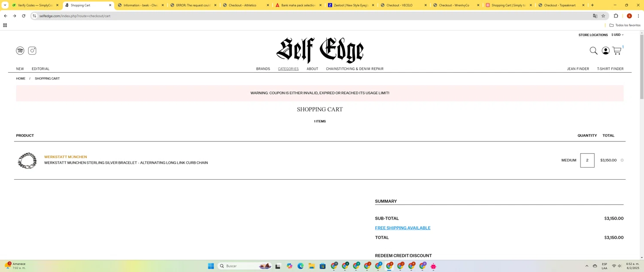Click the browser forward arrow

tap(15, 16)
